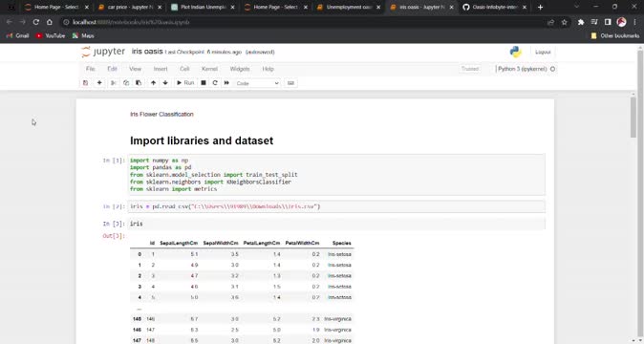The width and height of the screenshot is (644, 344).
Task: Click the PetalWidthCm column header
Action: pyautogui.click(x=302, y=243)
